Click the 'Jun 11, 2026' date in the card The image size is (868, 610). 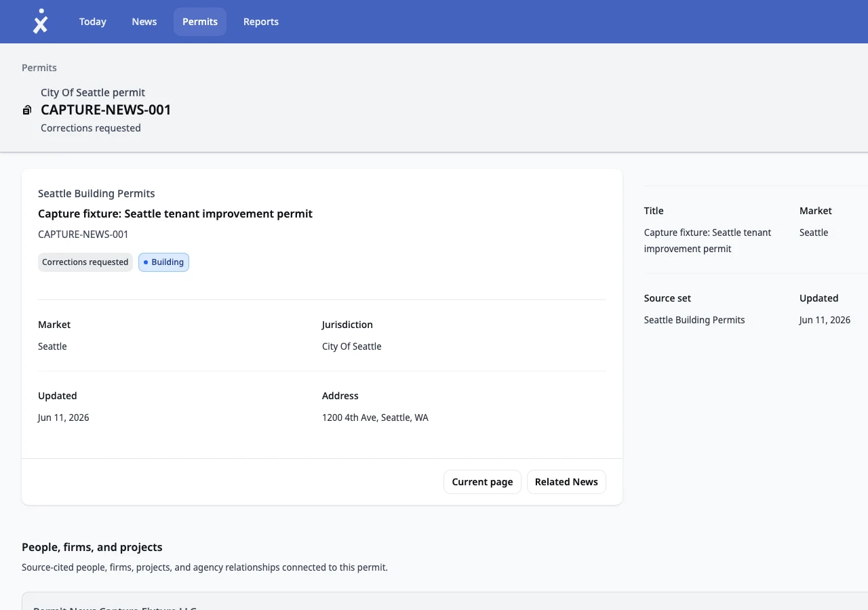point(64,418)
